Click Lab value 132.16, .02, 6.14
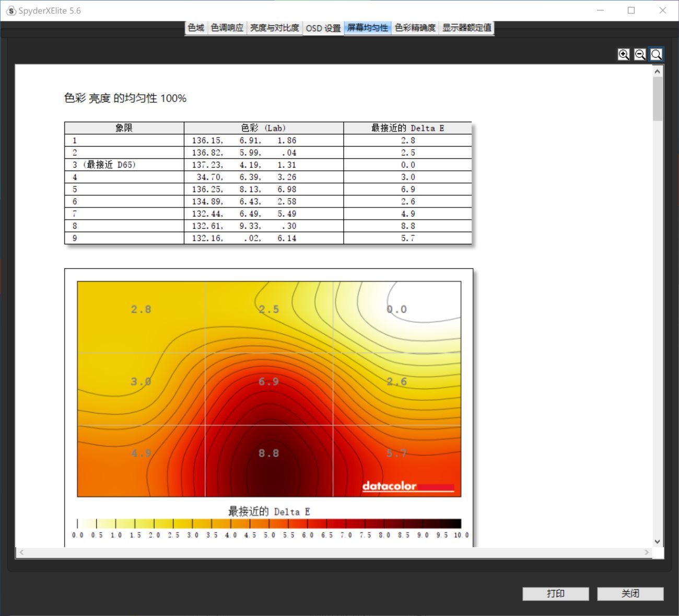 tap(244, 238)
